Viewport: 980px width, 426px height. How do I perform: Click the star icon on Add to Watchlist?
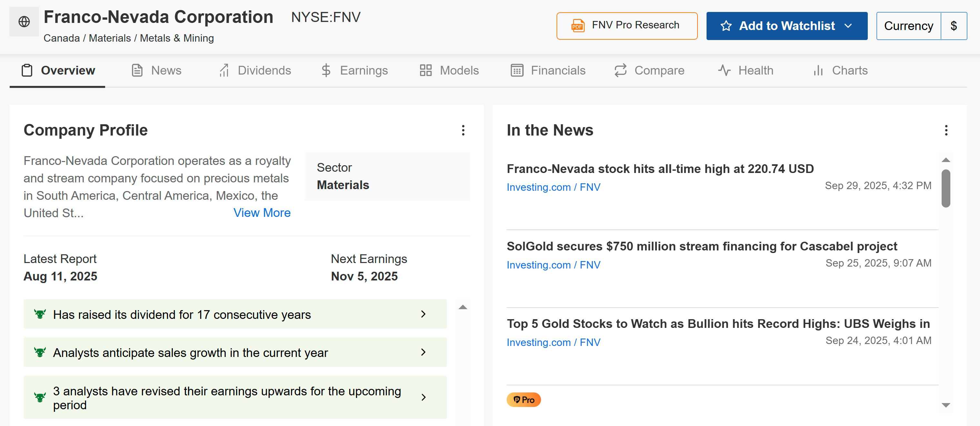tap(726, 26)
